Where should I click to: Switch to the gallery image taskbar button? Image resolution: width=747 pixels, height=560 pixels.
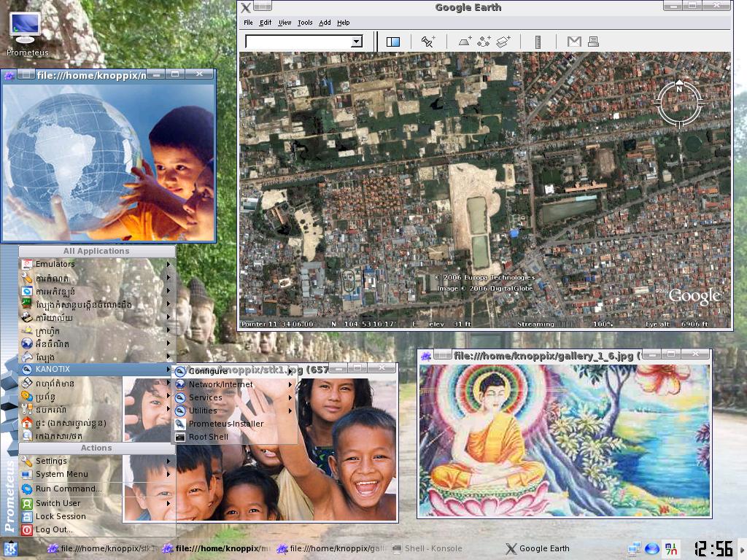(331, 548)
